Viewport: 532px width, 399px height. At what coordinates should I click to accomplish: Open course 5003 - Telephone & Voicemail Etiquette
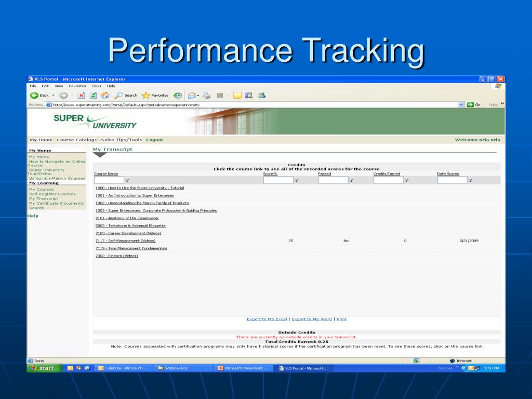[x=130, y=225]
